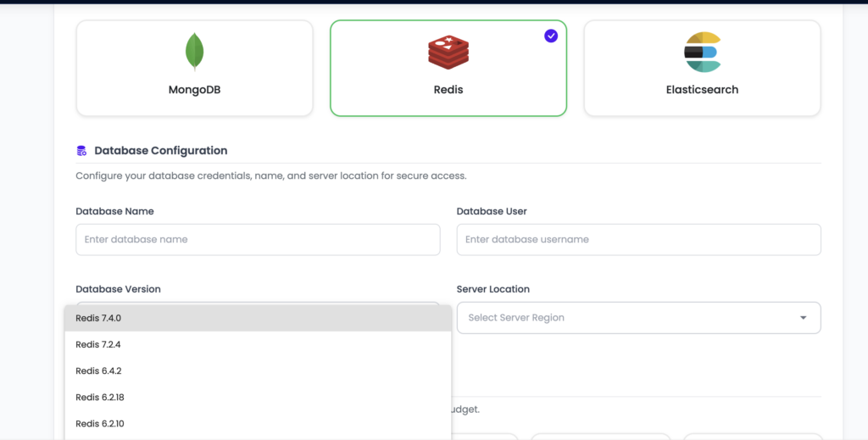Viewport: 868px width, 440px height.
Task: Select the Elasticsearch database card
Action: pyautogui.click(x=702, y=68)
